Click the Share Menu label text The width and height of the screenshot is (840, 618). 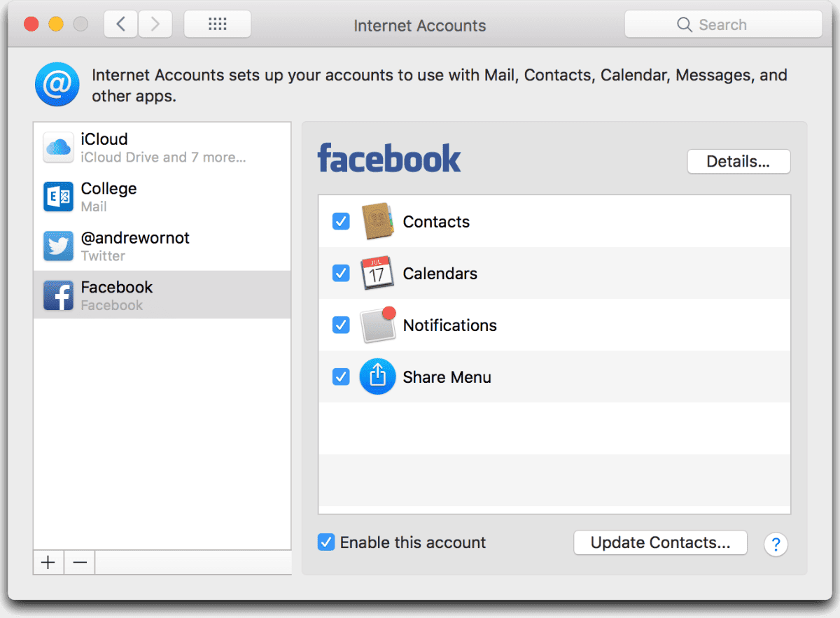click(447, 377)
